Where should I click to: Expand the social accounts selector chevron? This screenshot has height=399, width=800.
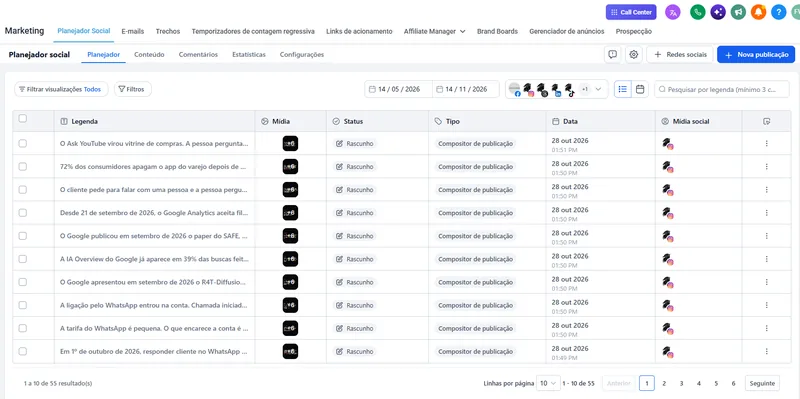point(598,89)
